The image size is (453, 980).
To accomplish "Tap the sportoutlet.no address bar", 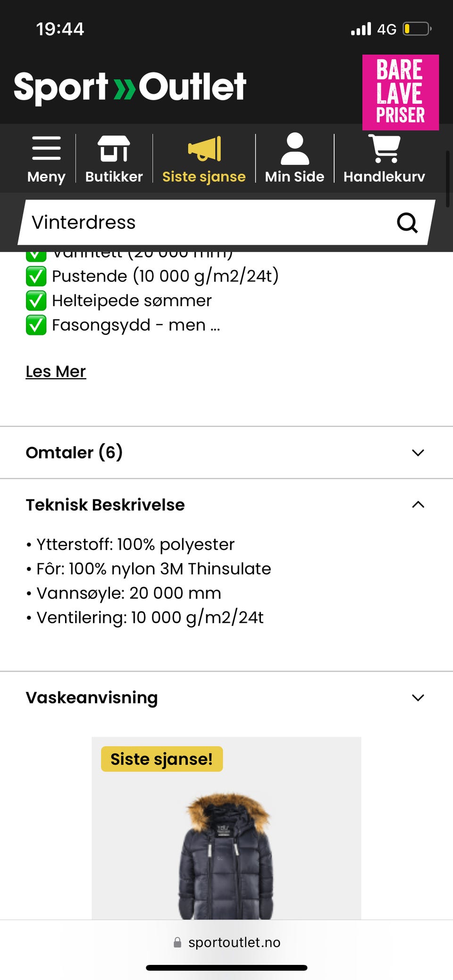I will click(226, 942).
